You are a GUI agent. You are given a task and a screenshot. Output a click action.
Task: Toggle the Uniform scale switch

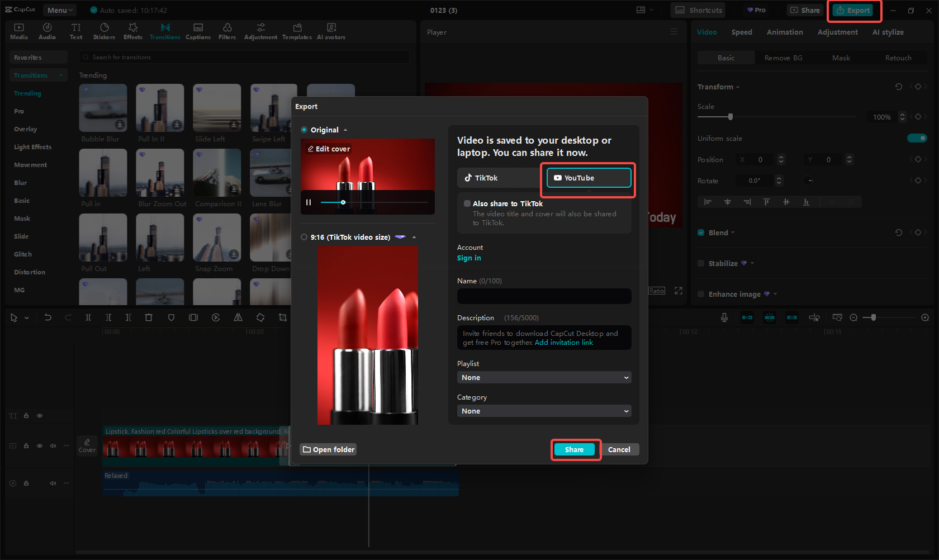click(x=917, y=138)
